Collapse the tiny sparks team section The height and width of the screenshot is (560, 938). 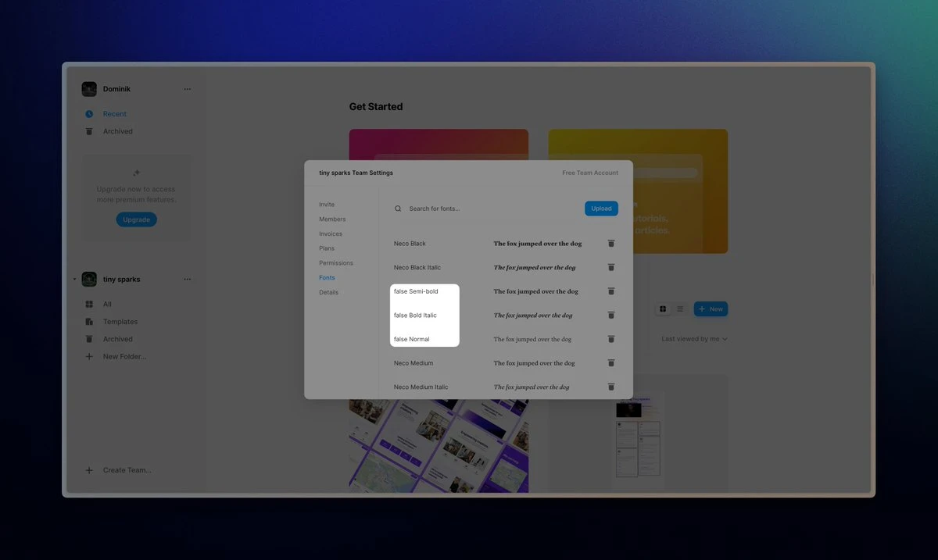tap(75, 280)
